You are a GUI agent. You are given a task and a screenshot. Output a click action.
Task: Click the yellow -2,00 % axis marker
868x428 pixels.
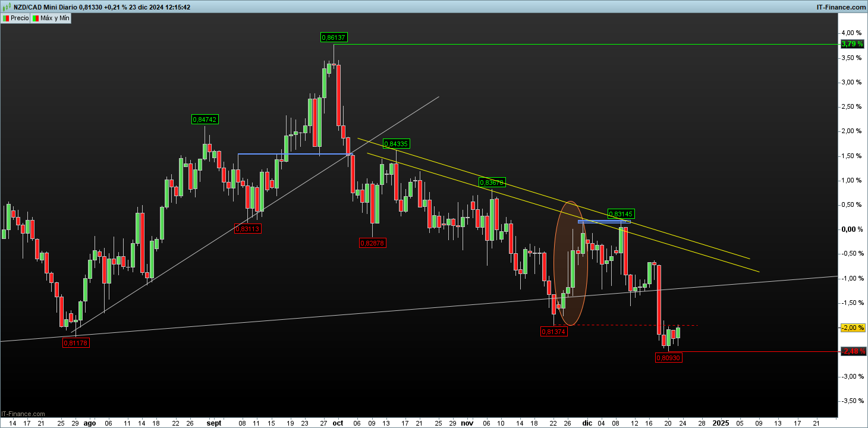click(x=853, y=328)
